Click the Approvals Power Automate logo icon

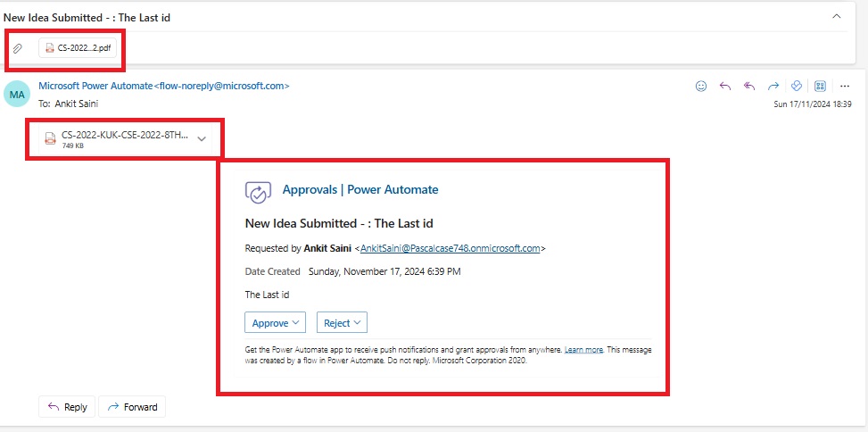[x=258, y=191]
